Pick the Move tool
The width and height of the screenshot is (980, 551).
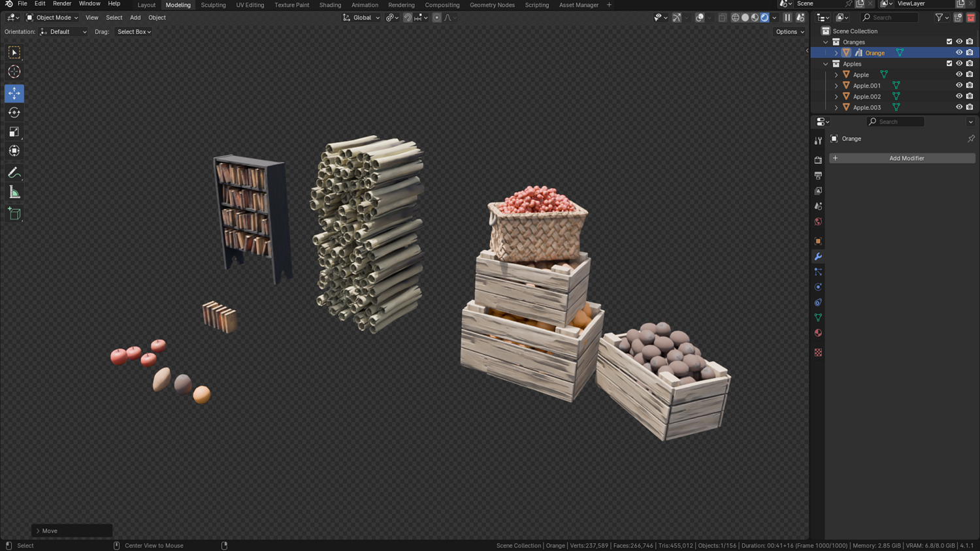(x=14, y=93)
